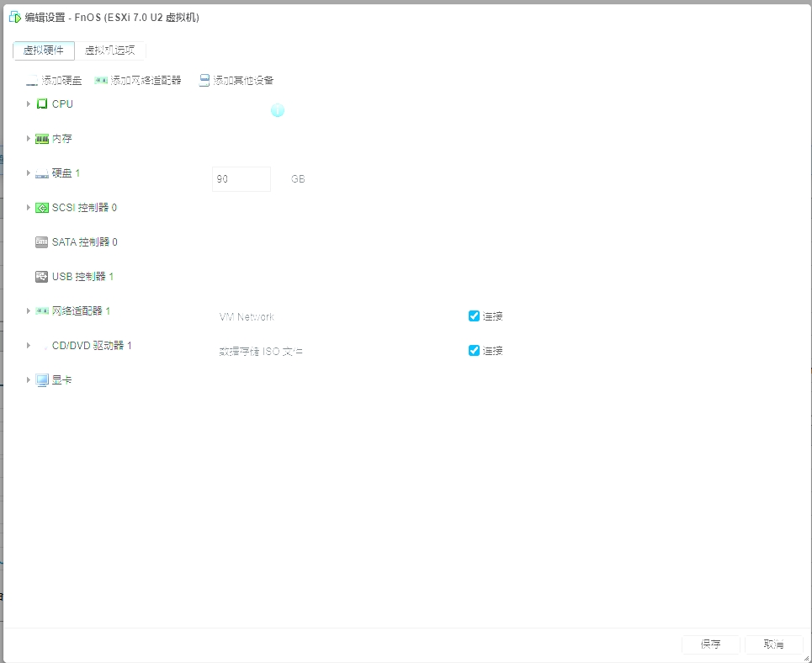Click the disk size field showing 90
This screenshot has width=812, height=663.
click(x=241, y=179)
